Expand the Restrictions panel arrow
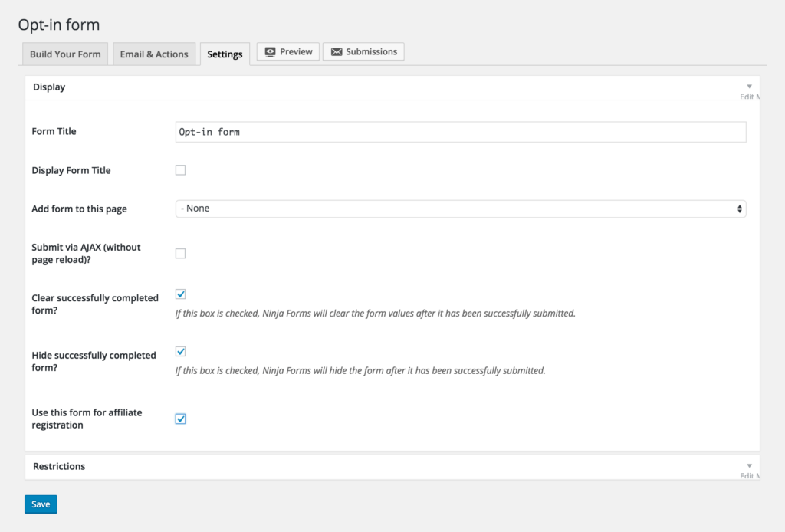This screenshot has width=785, height=532. (749, 466)
